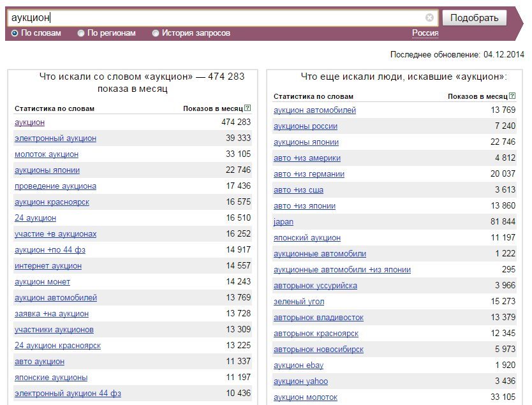Follow the зеленый угол link

[299, 301]
